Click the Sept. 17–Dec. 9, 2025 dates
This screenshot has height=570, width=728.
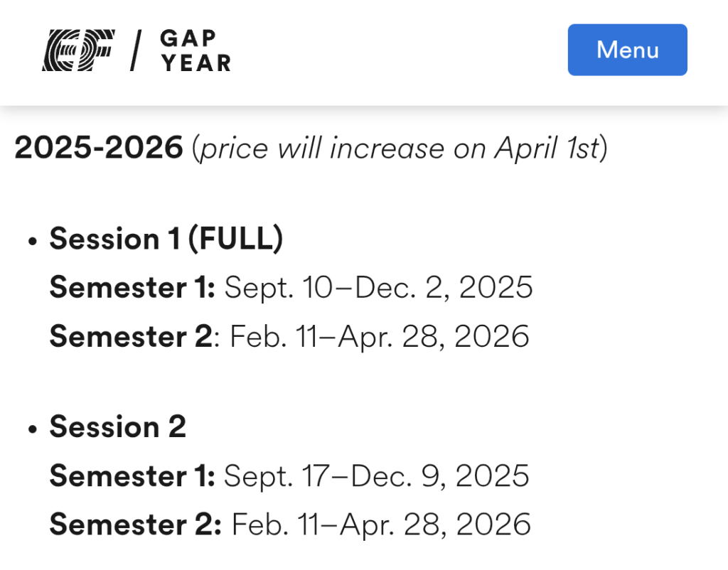click(377, 475)
